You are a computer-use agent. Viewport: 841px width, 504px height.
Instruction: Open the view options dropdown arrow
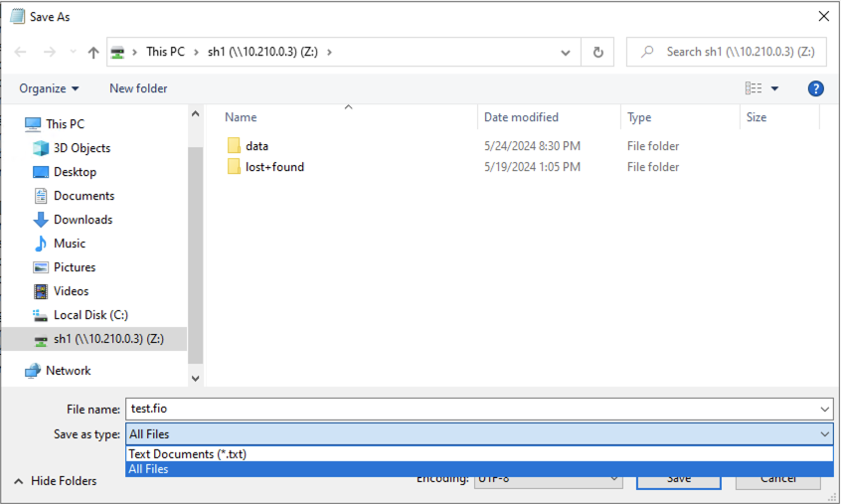point(775,88)
